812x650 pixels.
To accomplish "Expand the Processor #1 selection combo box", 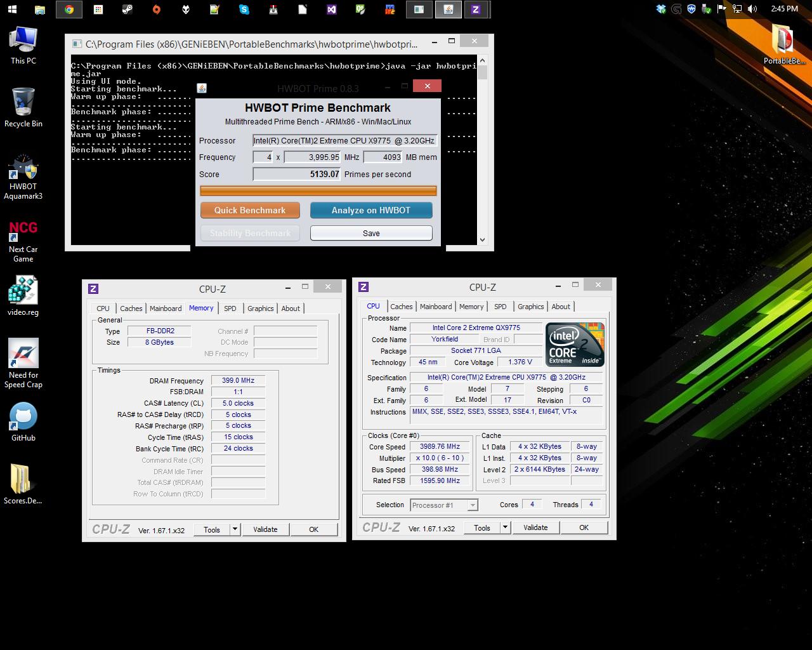I will (x=444, y=505).
